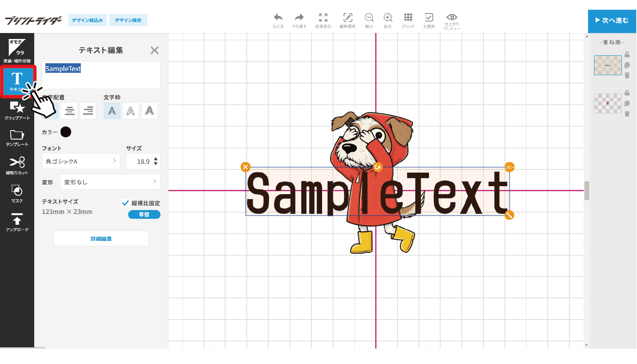Select the dog image layer thumbnail

click(x=608, y=103)
